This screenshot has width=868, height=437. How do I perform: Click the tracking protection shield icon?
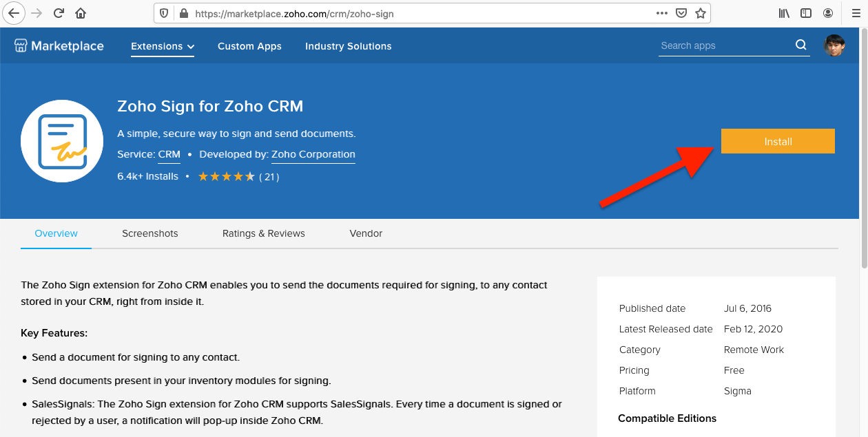coord(164,13)
